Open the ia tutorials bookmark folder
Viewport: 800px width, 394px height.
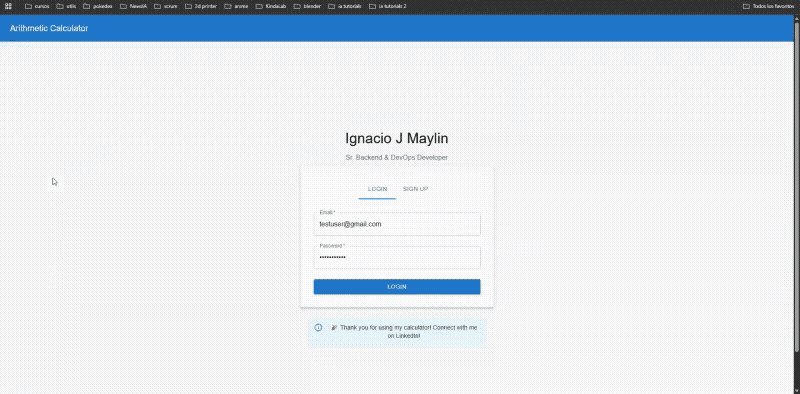[x=345, y=6]
